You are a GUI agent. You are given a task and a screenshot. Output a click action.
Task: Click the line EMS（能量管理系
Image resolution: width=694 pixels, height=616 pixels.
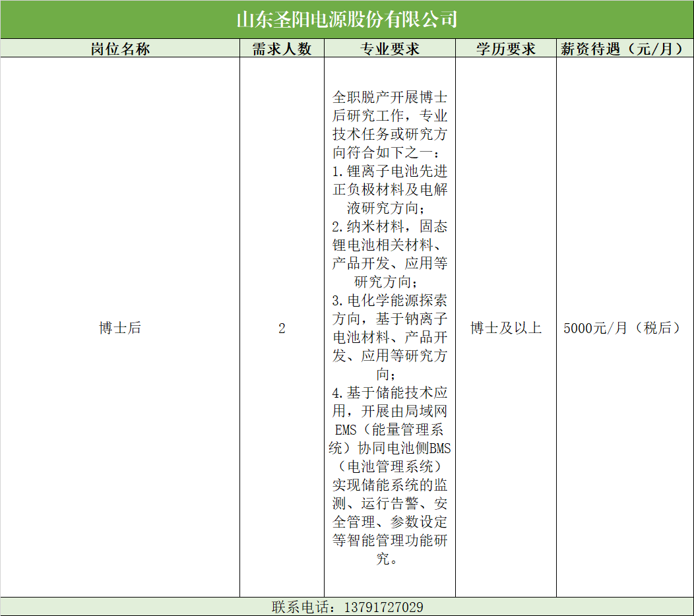(x=389, y=429)
